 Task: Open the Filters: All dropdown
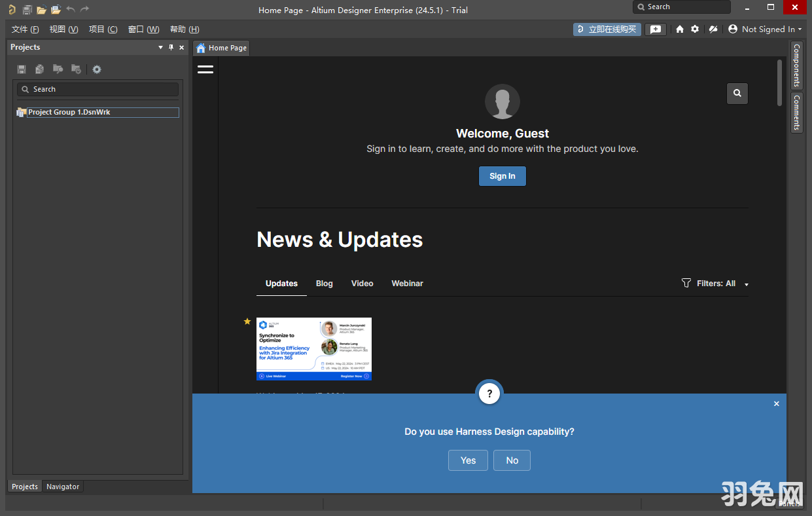(716, 284)
